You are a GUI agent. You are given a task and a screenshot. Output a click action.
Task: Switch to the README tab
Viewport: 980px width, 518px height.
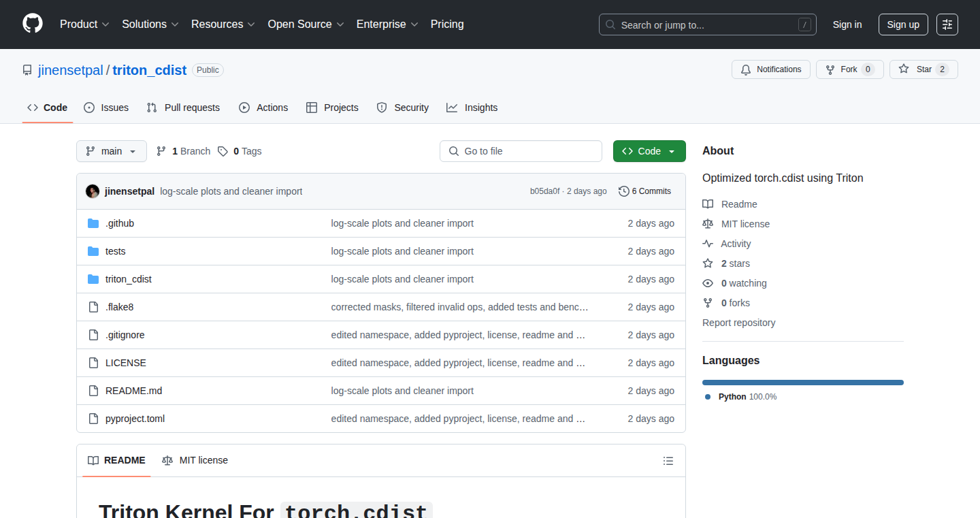click(116, 460)
